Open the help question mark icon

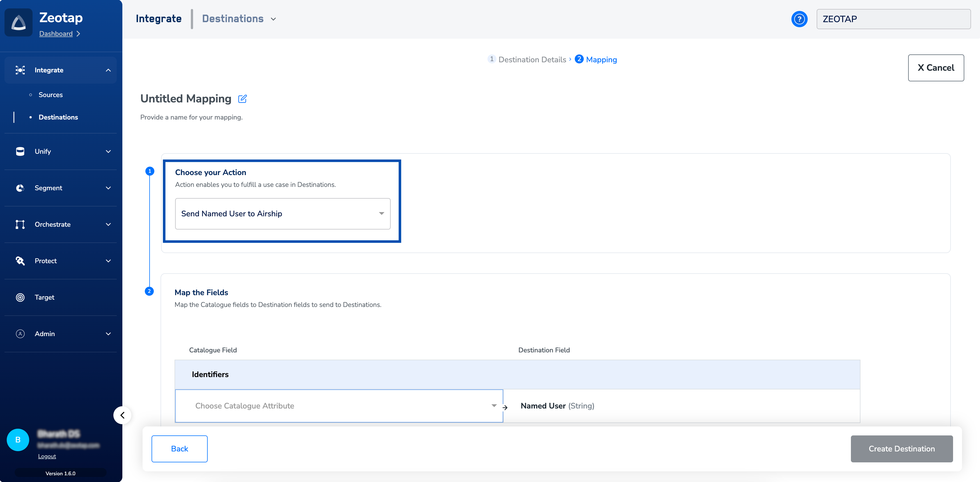(x=799, y=19)
